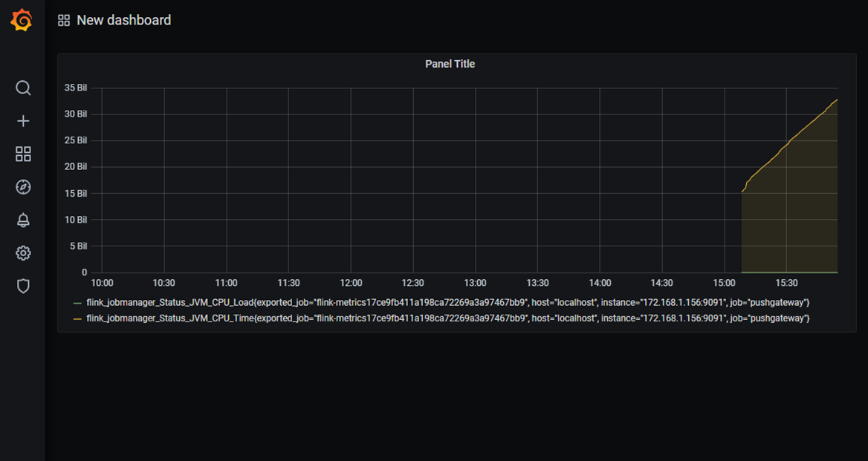868x461 pixels.
Task: Open the Server Admin shield icon
Action: click(23, 287)
